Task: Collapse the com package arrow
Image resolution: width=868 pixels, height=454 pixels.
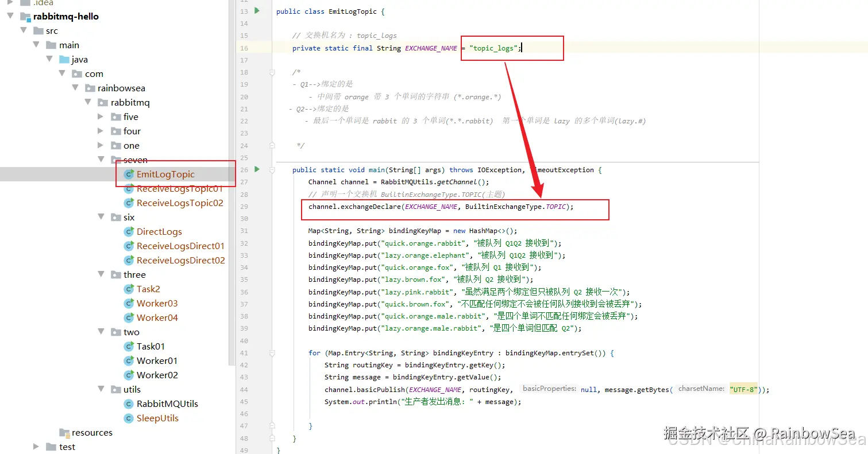Action: (63, 73)
